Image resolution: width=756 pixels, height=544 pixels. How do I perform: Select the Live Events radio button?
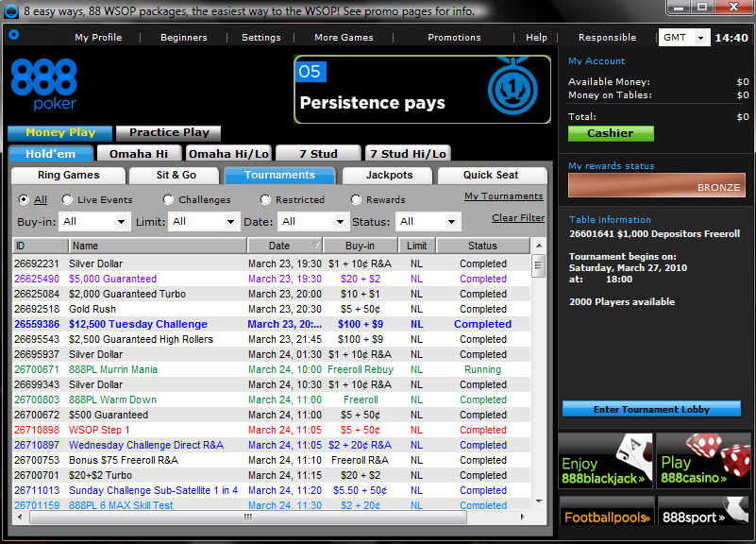tap(67, 199)
